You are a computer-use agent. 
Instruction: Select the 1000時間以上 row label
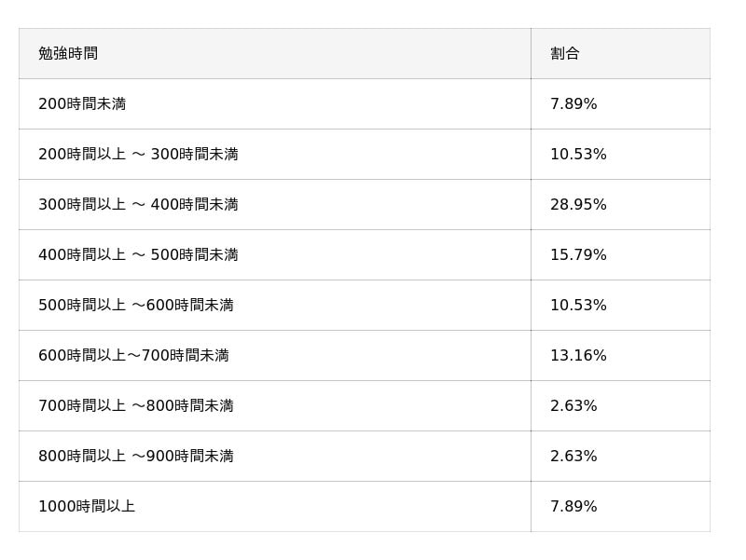pyautogui.click(x=87, y=507)
